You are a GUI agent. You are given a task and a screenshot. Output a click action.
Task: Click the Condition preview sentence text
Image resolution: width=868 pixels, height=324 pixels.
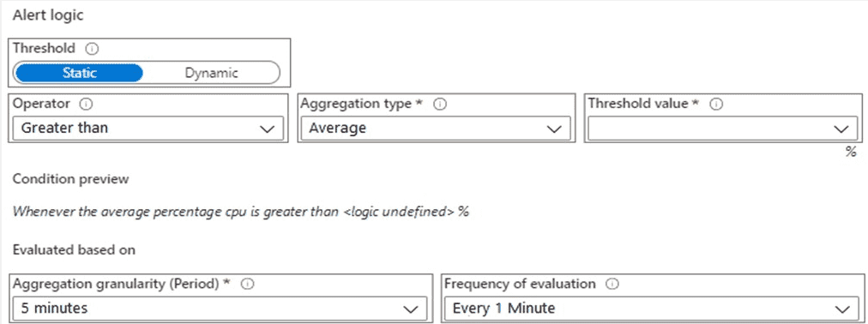(x=241, y=211)
